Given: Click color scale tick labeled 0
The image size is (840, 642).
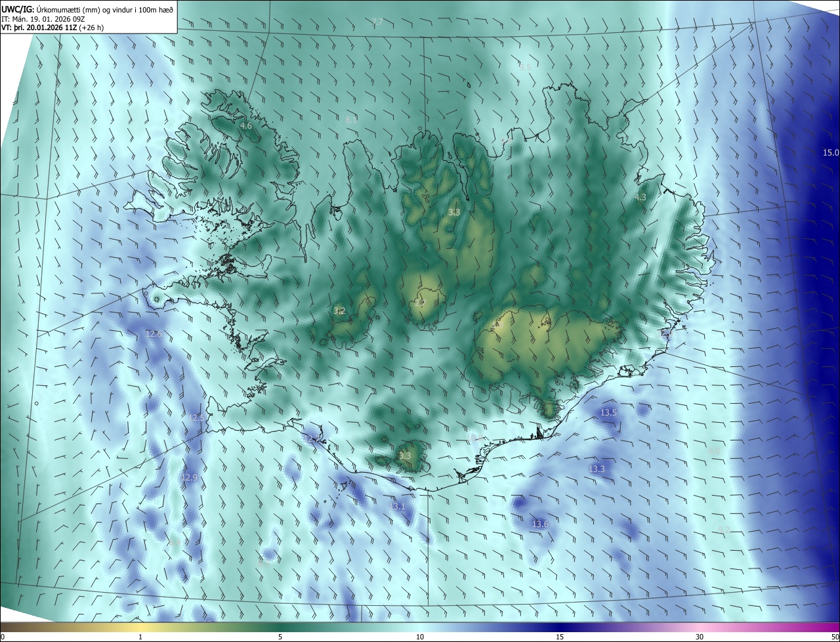Looking at the screenshot, I should [x=3, y=637].
